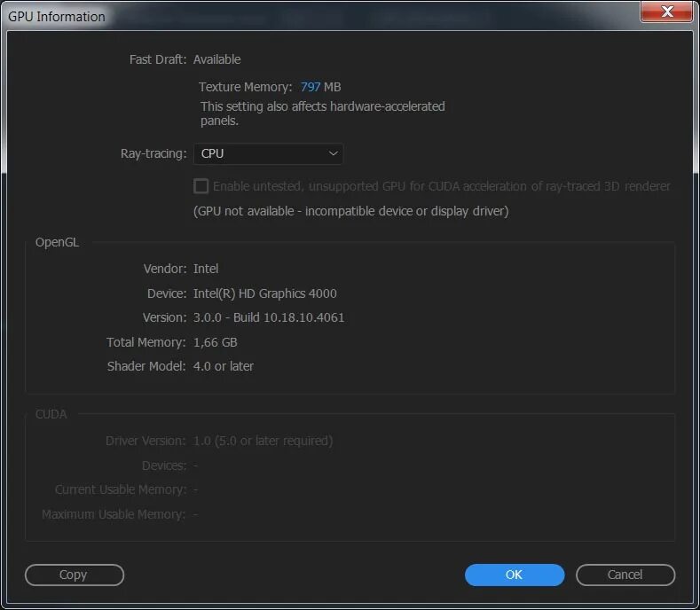Click the Intel(R) HD Graphics 4000 device text
Screen dimensions: 700x610
coord(264,293)
